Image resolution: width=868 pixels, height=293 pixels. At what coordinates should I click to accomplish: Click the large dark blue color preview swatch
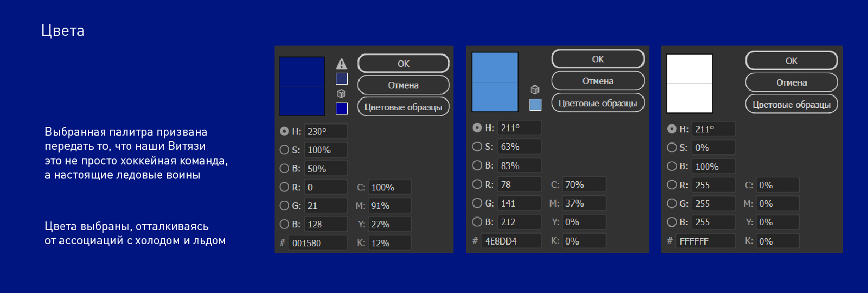(x=302, y=86)
